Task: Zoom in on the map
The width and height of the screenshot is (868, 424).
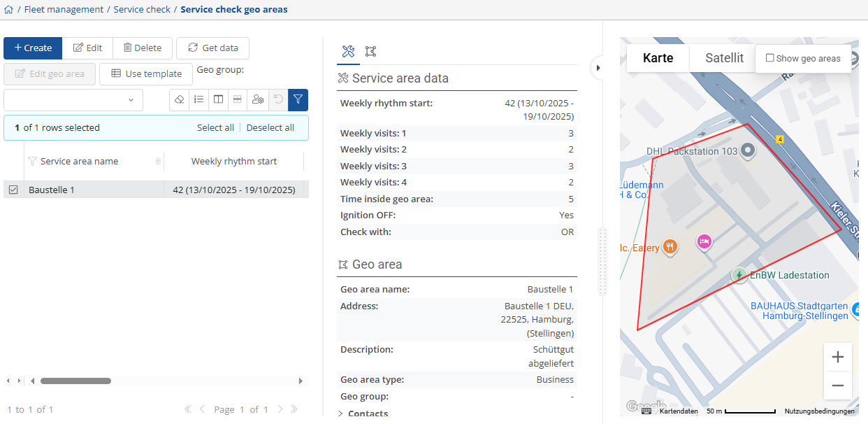Action: 837,358
